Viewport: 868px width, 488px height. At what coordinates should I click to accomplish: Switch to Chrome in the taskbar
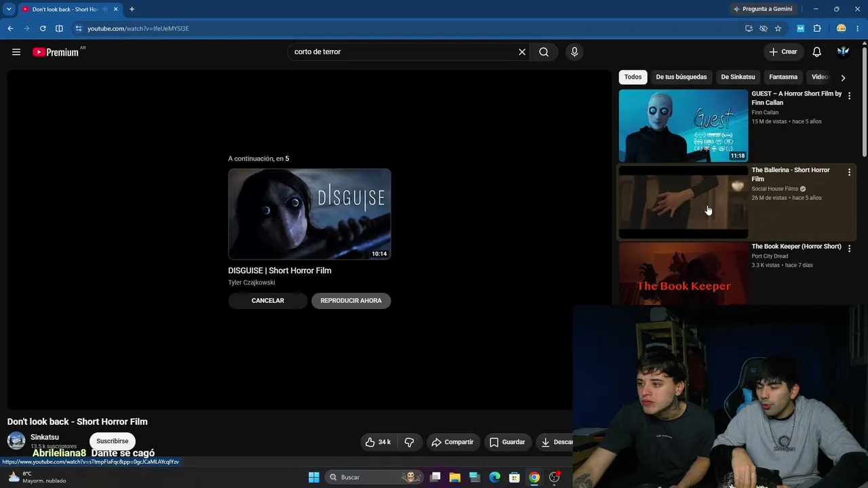(x=534, y=477)
